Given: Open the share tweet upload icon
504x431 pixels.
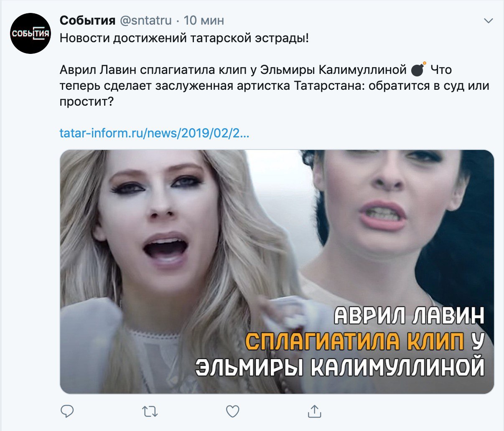Looking at the screenshot, I should tap(314, 411).
